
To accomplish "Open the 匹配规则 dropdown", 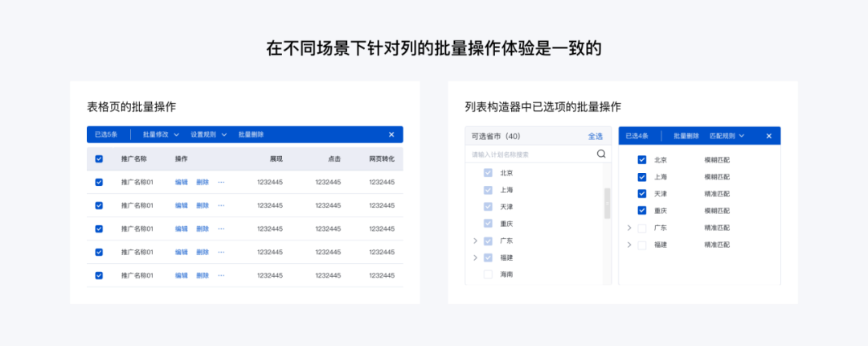I will 727,135.
